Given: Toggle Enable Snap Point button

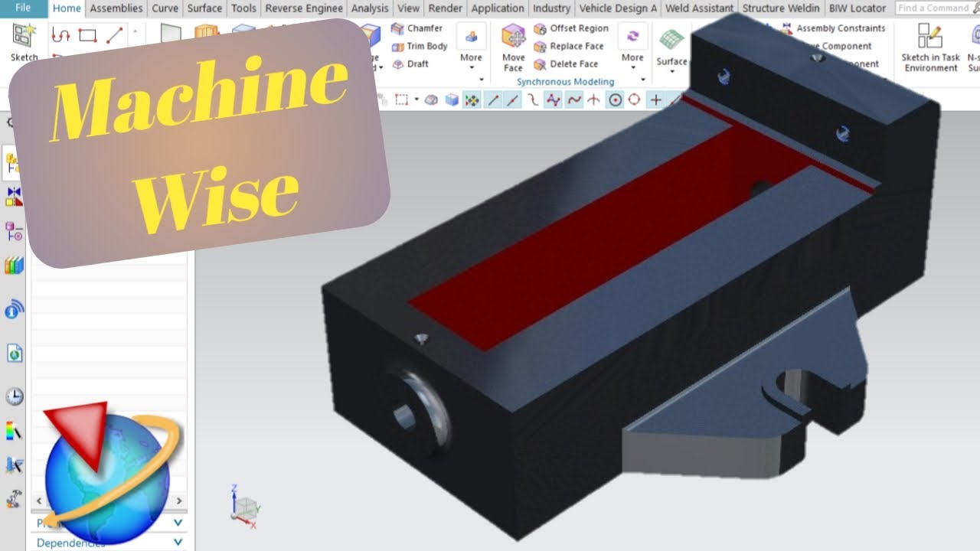Looking at the screenshot, I should tap(472, 99).
